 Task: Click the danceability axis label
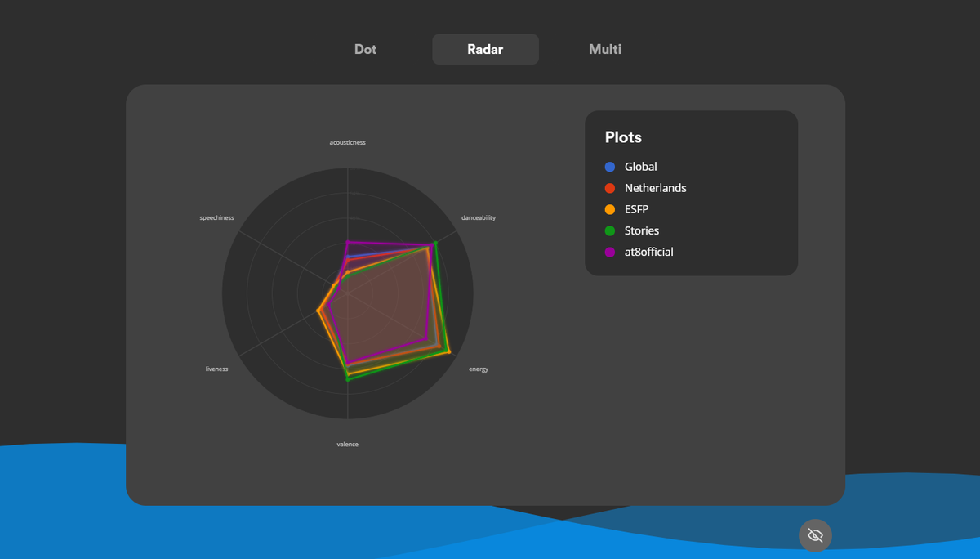(479, 218)
